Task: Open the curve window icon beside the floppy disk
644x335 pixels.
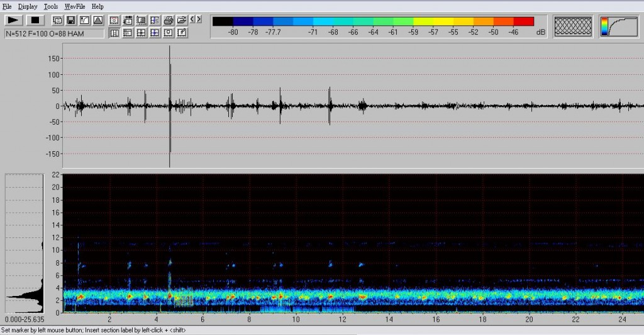Action: (84, 20)
